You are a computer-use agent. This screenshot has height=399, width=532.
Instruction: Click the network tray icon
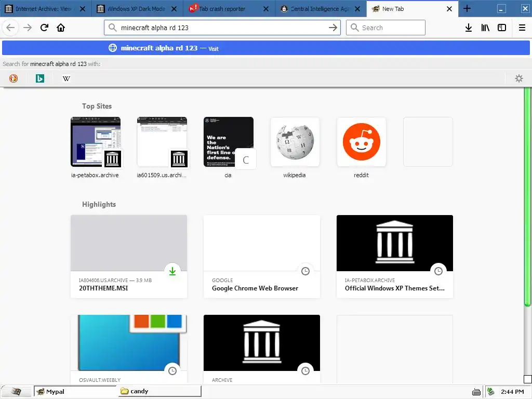(x=491, y=392)
